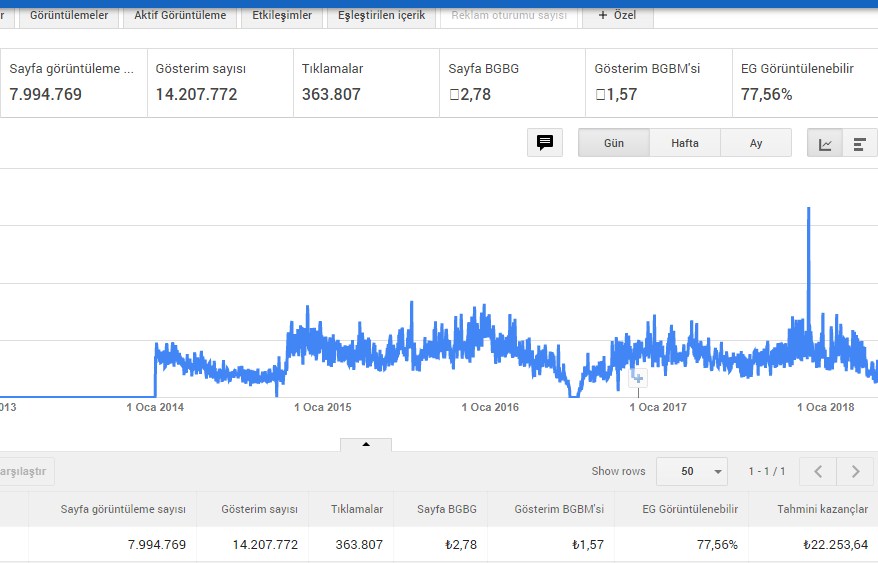Switch to bar chart view icon
Screen dimensions: 878x563
(860, 143)
